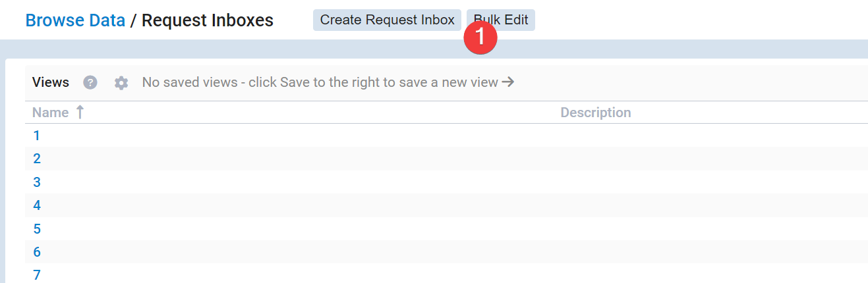Sort by the Name column header

51,113
